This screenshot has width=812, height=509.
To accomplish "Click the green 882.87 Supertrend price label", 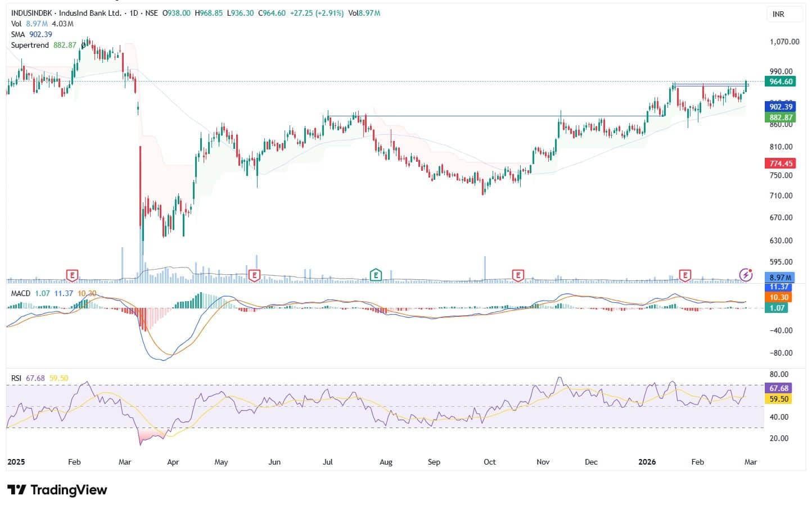I will pyautogui.click(x=781, y=117).
